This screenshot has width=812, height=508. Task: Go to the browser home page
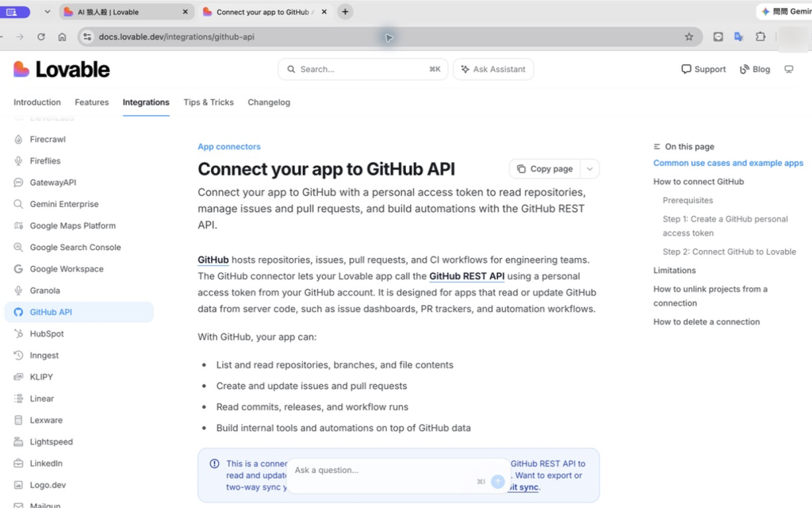point(62,37)
